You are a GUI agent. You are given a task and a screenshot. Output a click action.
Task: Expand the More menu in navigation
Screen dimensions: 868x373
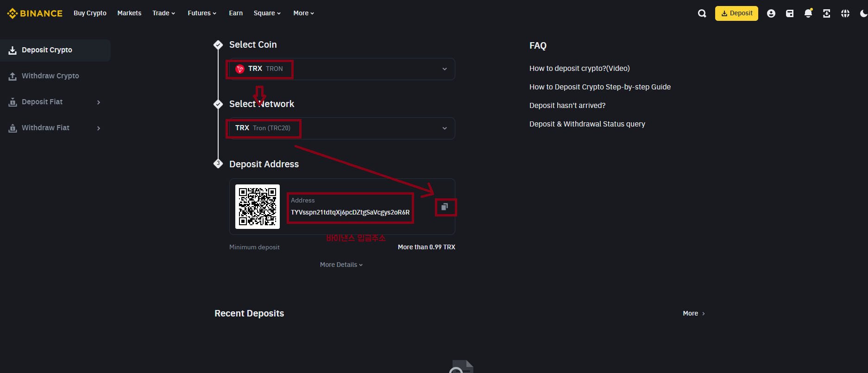point(304,13)
